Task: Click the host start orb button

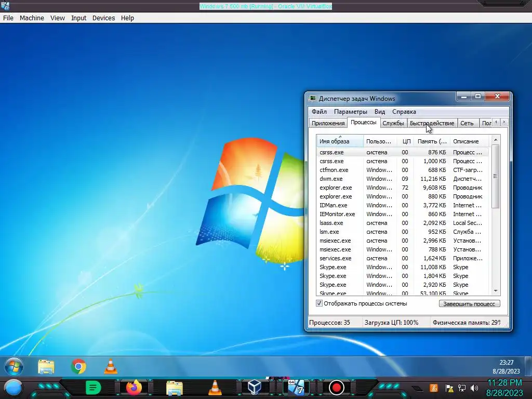Action: (13, 388)
